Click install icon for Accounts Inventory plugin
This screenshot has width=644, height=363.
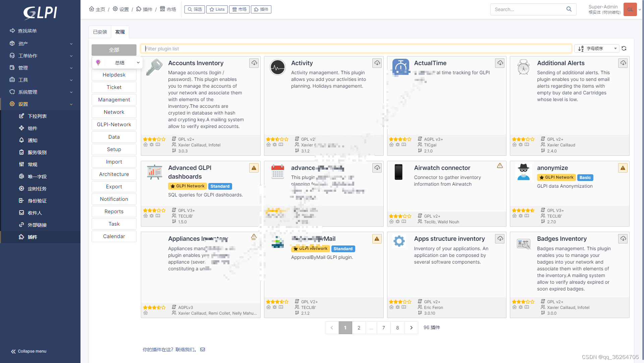click(x=254, y=63)
